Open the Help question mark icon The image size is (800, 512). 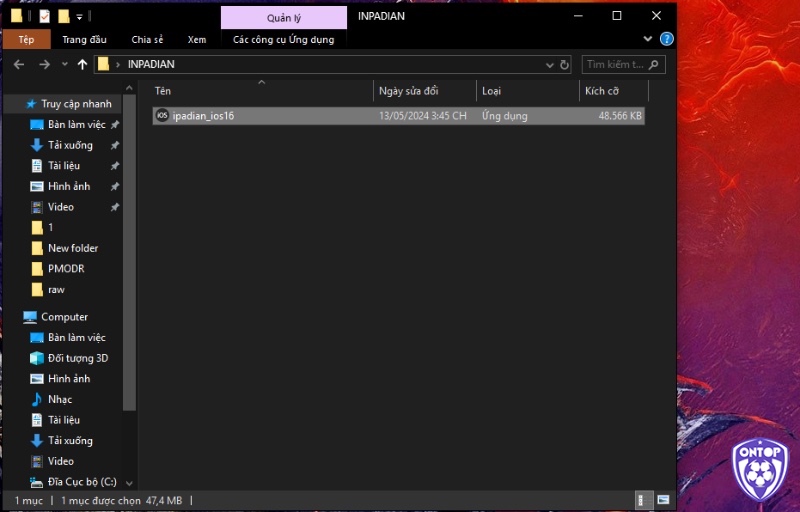point(666,39)
